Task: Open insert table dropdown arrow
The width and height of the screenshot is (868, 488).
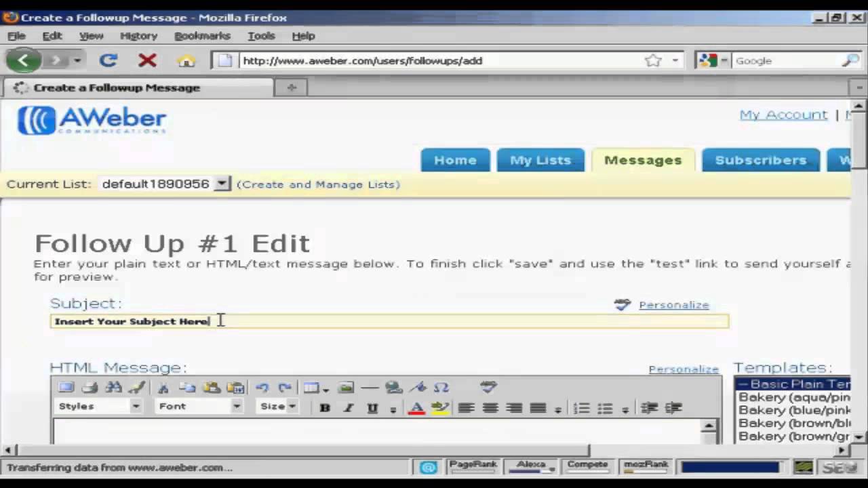Action: pos(326,389)
